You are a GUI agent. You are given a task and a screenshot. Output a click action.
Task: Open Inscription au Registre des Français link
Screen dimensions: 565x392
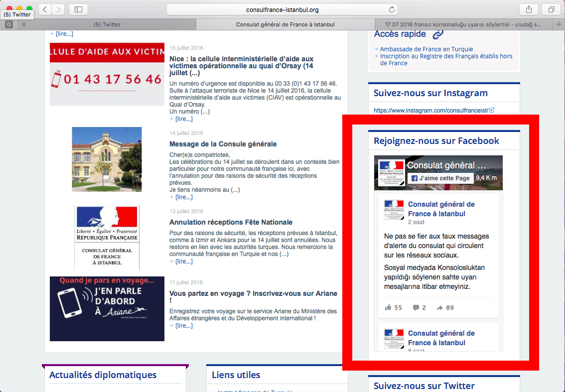(446, 59)
